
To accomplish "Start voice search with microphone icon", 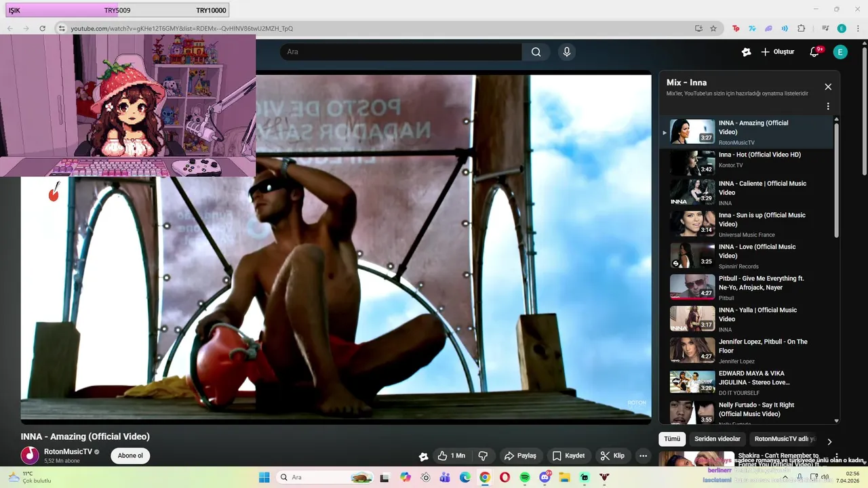I will 567,52.
